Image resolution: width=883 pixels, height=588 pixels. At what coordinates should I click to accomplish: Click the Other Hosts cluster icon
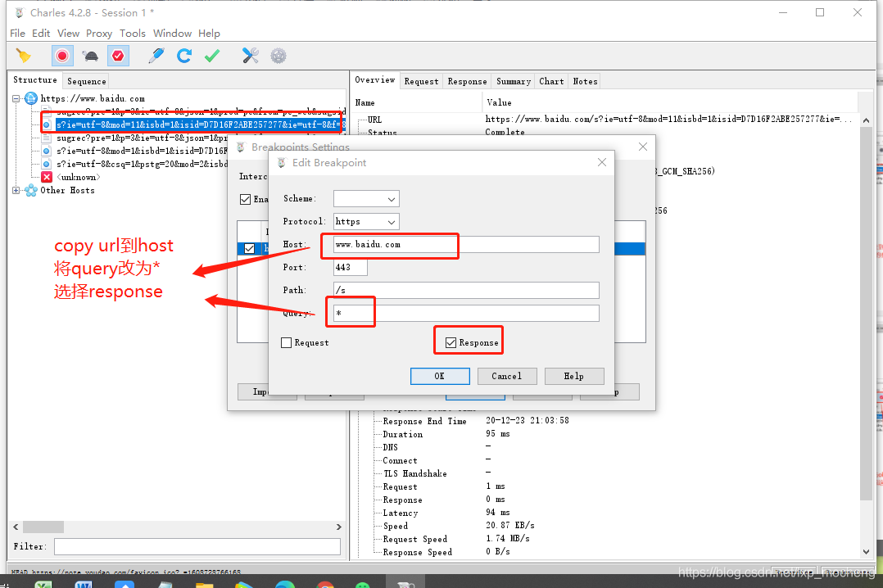click(x=31, y=190)
